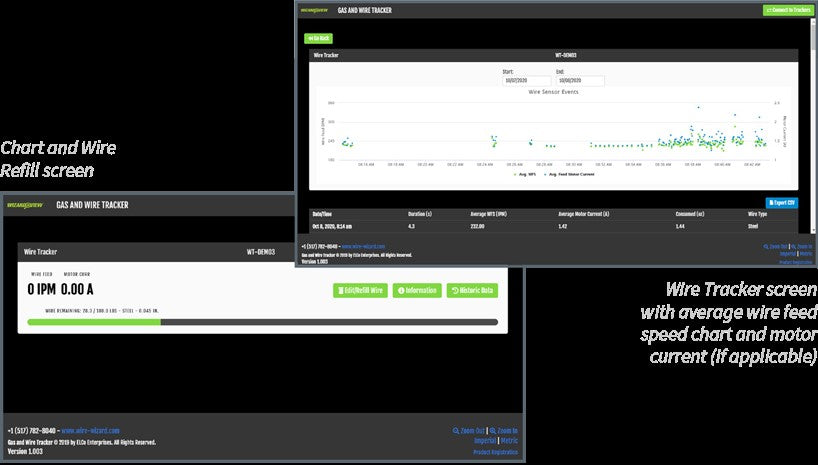
Task: Click the 'Oct 8, 2020, 8:14 am' cell
Action: click(x=332, y=226)
